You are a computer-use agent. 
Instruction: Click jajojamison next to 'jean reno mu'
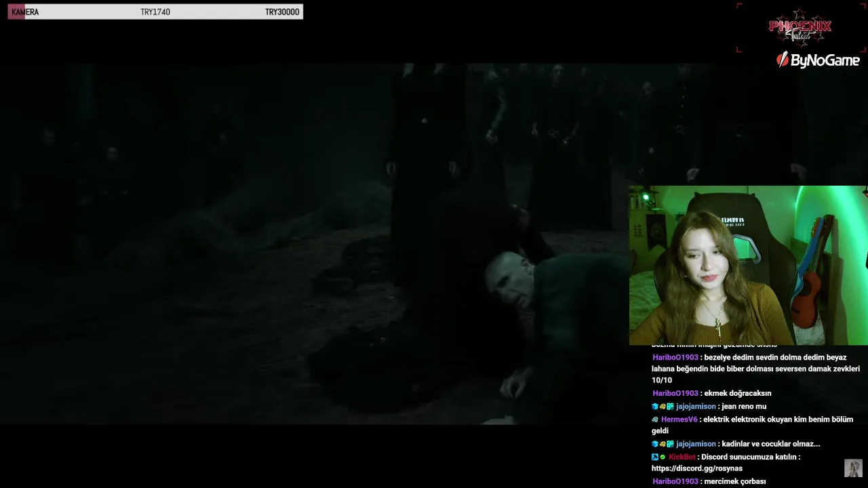pyautogui.click(x=696, y=407)
